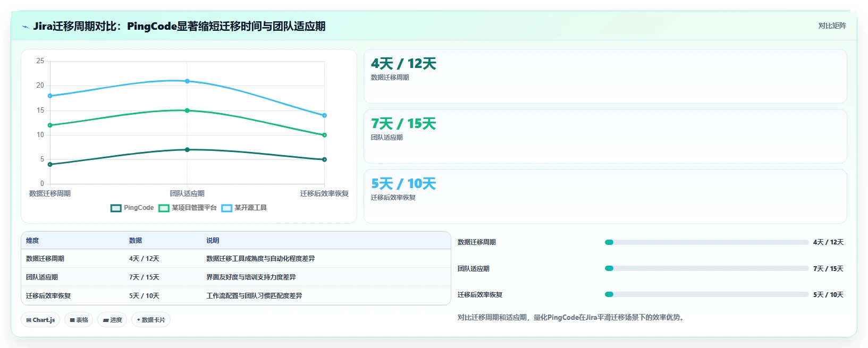Click table cell 团队适应期
The height and width of the screenshot is (348, 868).
tap(42, 277)
